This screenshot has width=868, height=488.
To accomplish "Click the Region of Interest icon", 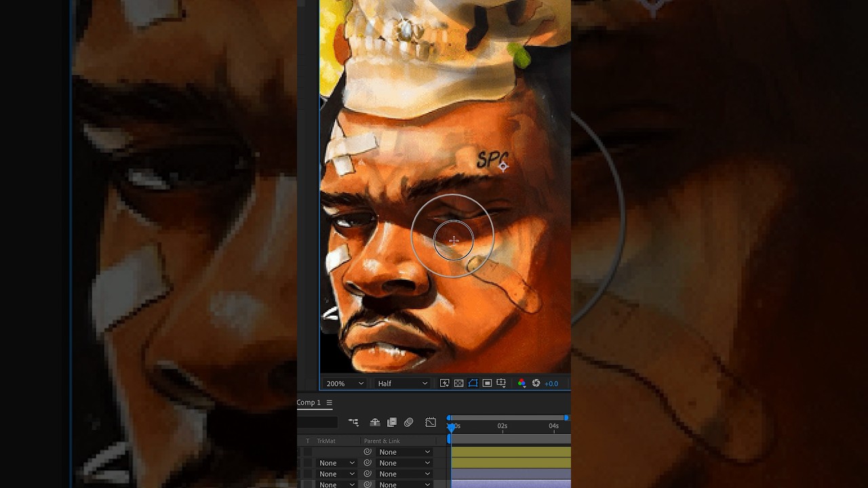I will 487,384.
